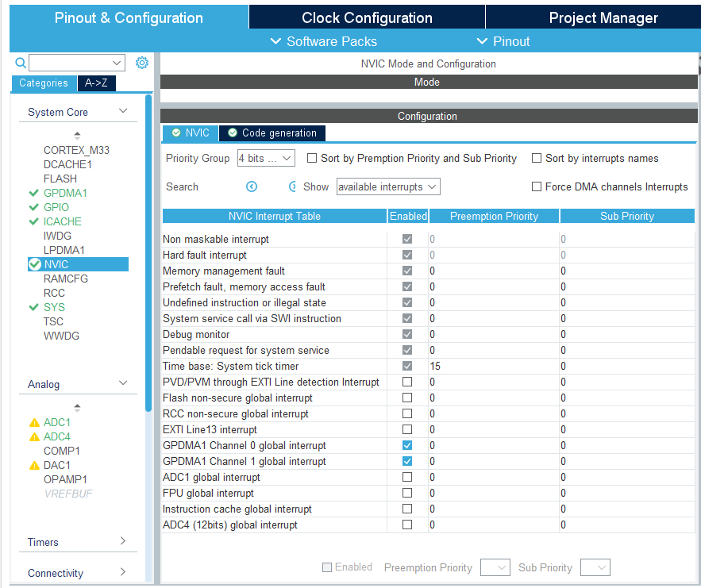The width and height of the screenshot is (701, 588).
Task: Switch to the Code generation tab
Action: click(x=272, y=133)
